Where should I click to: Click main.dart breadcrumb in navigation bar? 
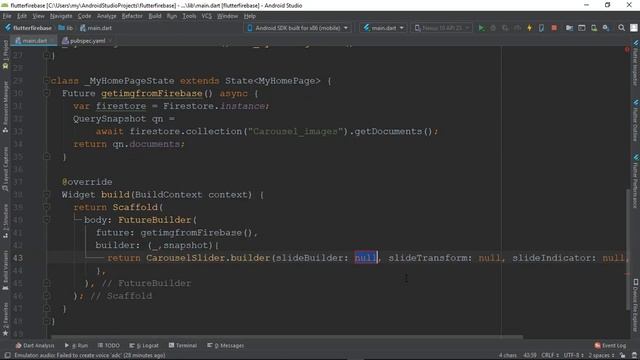(96, 28)
